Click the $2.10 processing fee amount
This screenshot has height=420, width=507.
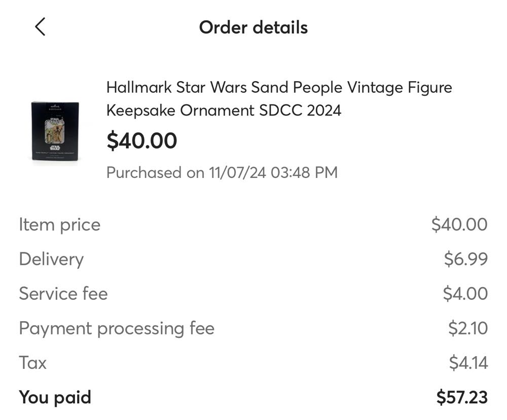click(x=467, y=328)
